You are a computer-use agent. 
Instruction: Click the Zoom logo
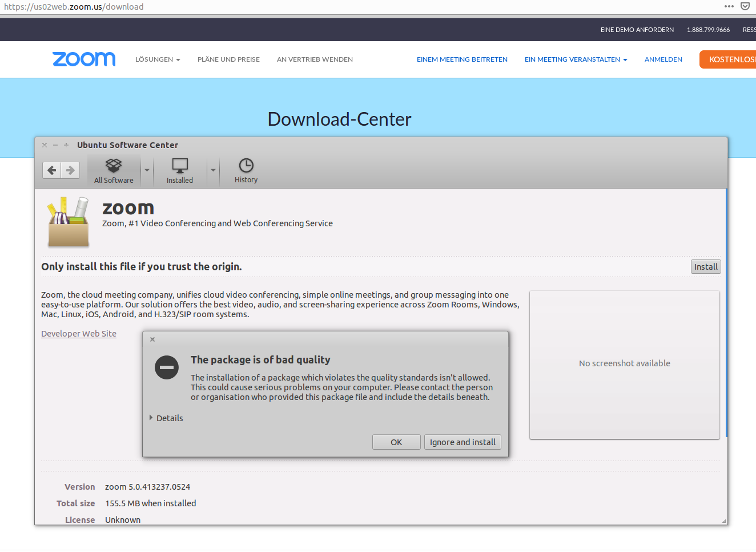pos(83,59)
